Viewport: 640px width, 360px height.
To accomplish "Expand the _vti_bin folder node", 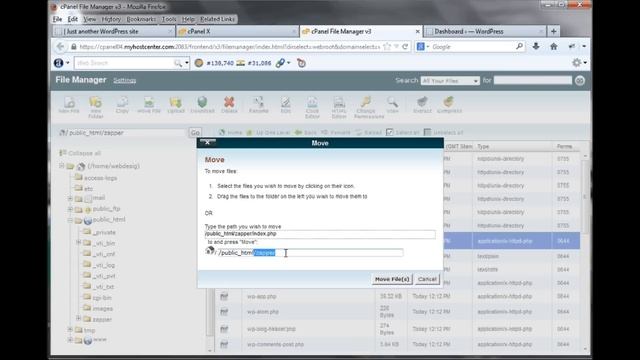I will pos(78,242).
